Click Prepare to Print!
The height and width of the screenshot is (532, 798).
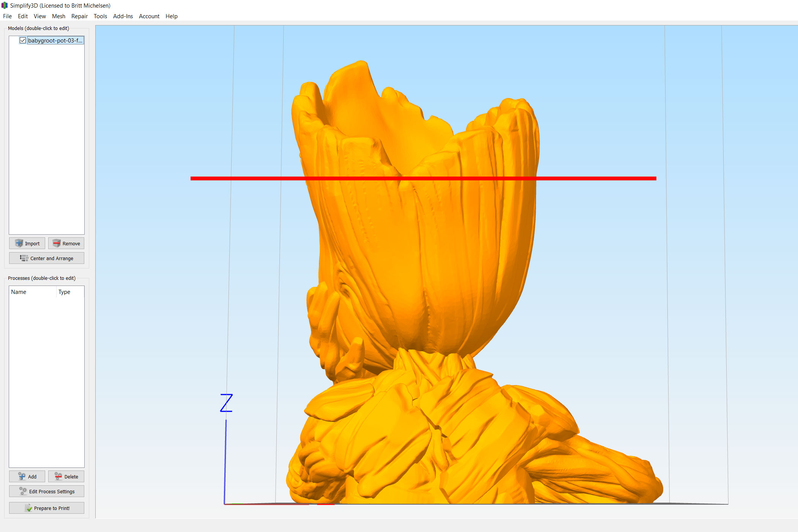point(47,508)
